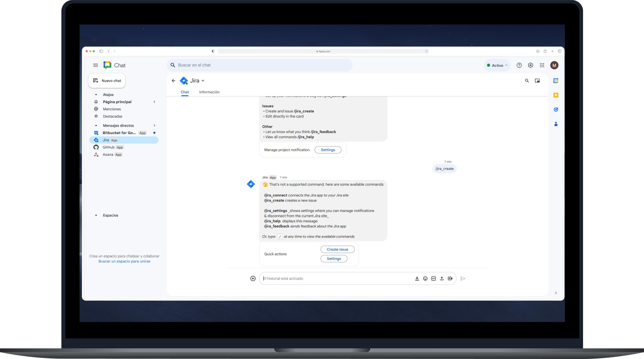Image resolution: width=644 pixels, height=359 pixels.
Task: Open the Asana app conversation
Action: (x=124, y=155)
